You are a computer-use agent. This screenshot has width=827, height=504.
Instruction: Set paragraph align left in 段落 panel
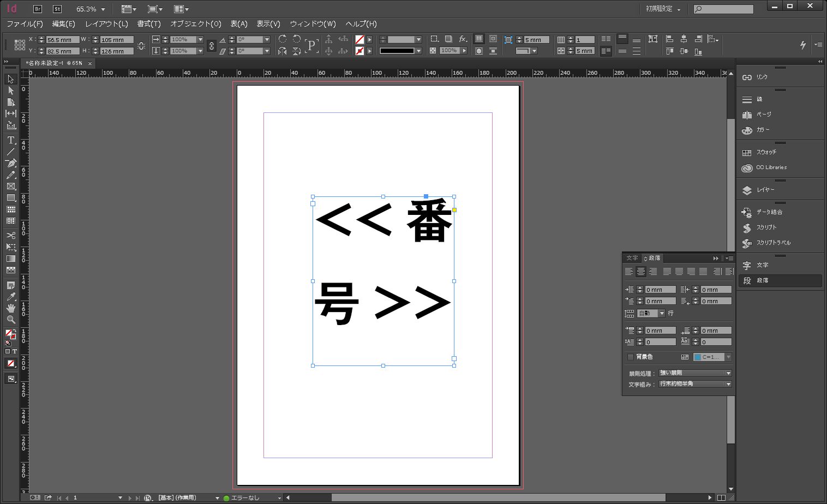pos(628,272)
